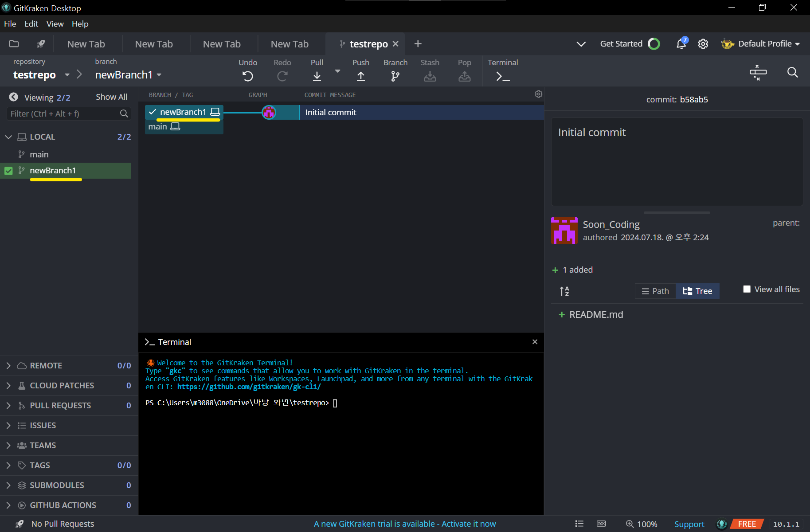Click the back arrow beside Viewing
810x532 pixels.
14,97
